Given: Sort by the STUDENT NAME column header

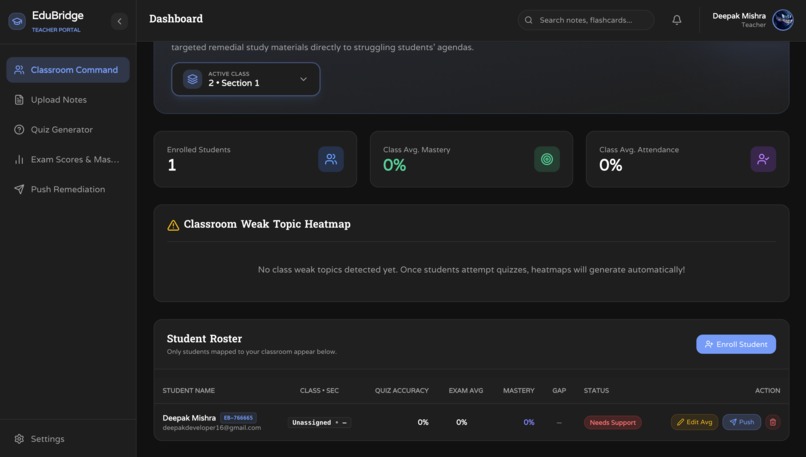Looking at the screenshot, I should [x=189, y=391].
